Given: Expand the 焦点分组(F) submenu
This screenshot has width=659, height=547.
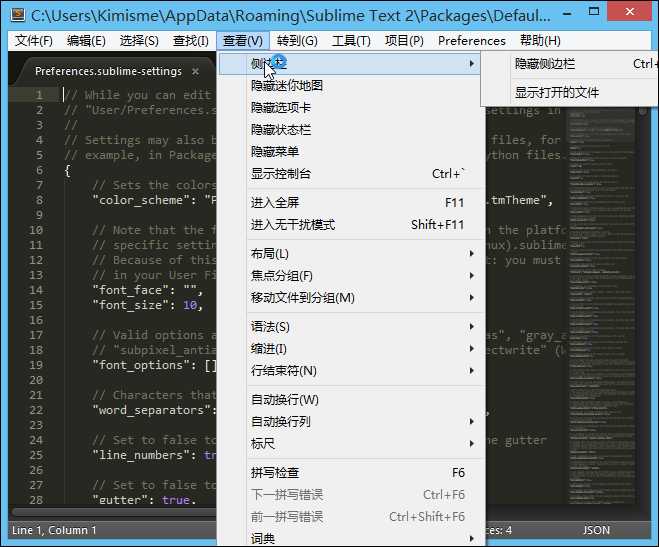Looking at the screenshot, I should [352, 276].
